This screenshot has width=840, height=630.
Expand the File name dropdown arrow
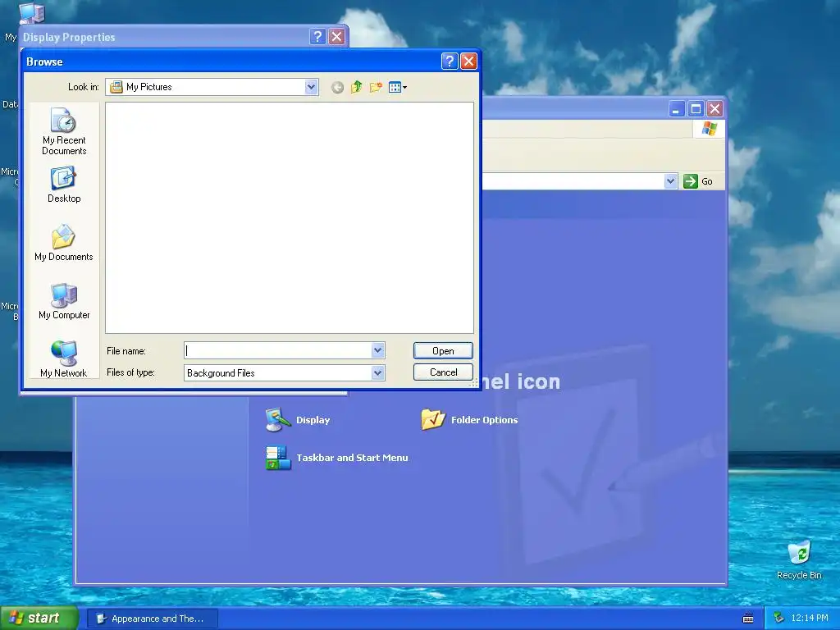pos(377,350)
